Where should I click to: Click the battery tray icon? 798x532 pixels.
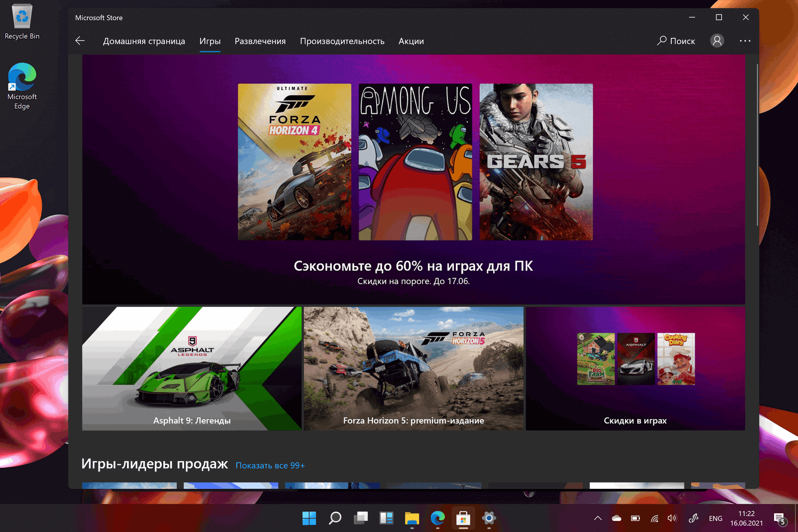coord(636,518)
